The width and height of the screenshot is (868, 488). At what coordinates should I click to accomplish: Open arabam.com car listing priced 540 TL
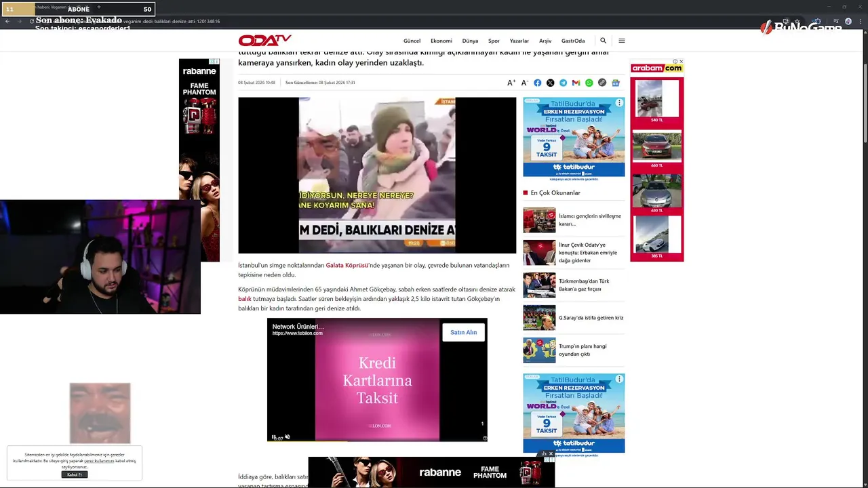point(656,102)
